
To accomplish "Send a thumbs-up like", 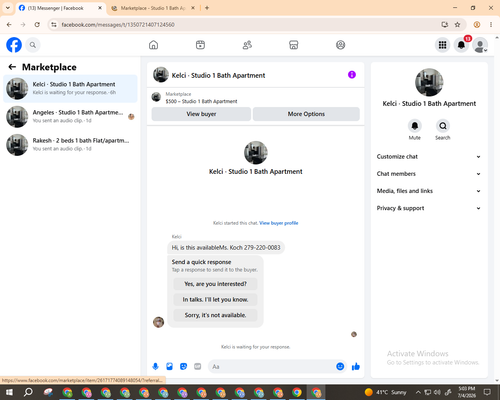I will (x=356, y=367).
